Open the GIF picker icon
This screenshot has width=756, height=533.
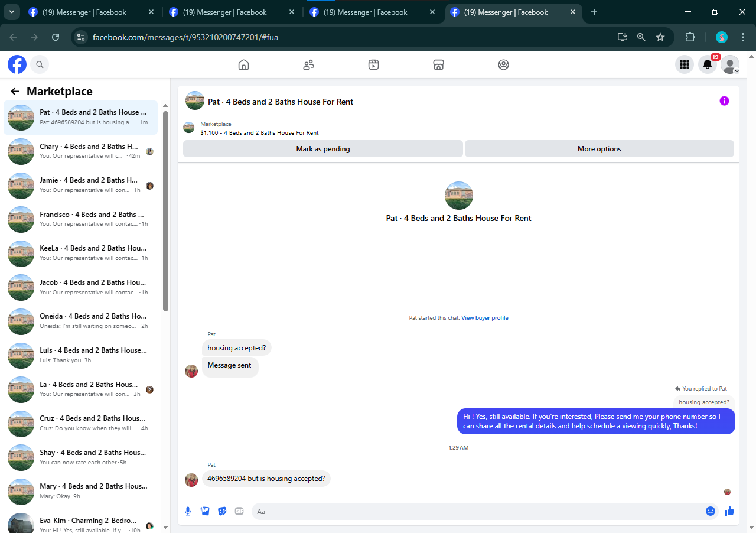pyautogui.click(x=239, y=511)
